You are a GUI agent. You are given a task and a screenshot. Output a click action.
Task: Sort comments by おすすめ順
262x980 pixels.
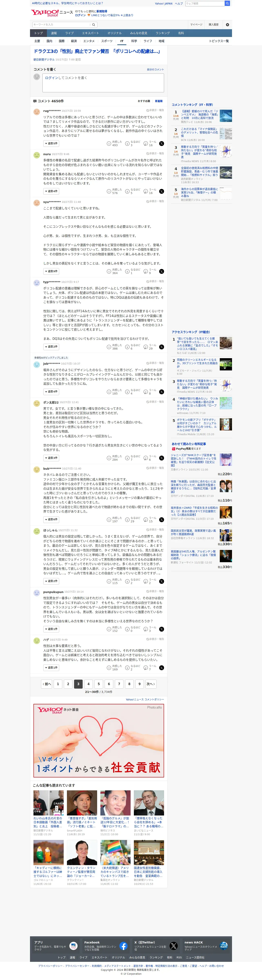(144, 101)
